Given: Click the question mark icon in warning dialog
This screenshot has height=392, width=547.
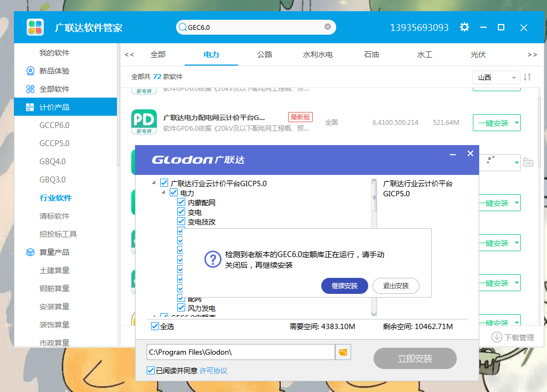Looking at the screenshot, I should pos(213,260).
